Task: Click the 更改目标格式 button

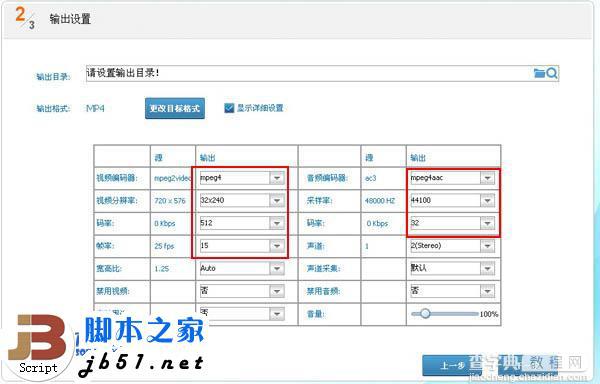Action: pos(175,109)
